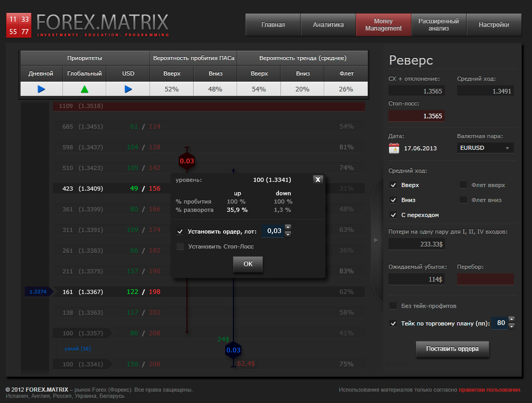Decrease take profit points value
Screen dimensions: 532x403
[x=512, y=326]
